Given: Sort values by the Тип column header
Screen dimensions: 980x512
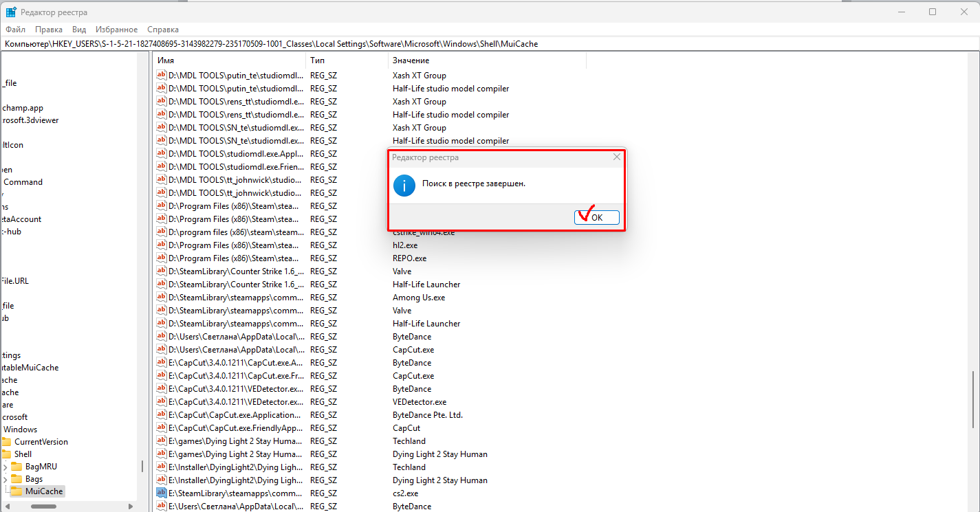Looking at the screenshot, I should [347, 60].
